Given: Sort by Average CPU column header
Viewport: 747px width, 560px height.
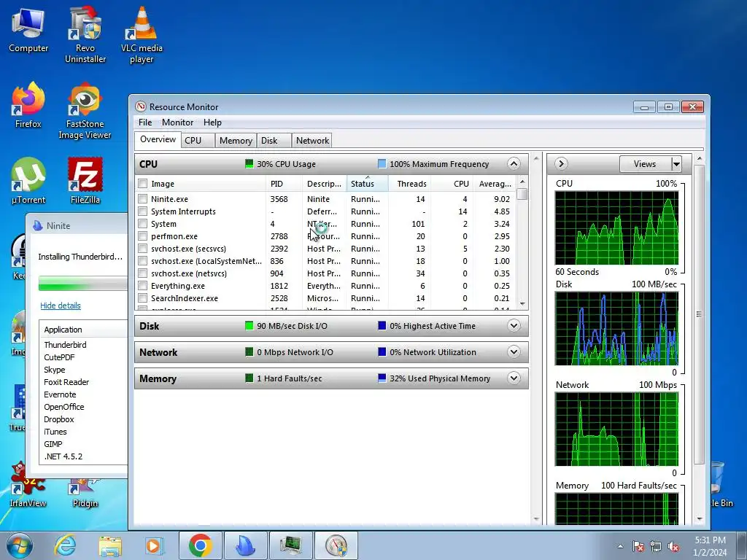Looking at the screenshot, I should [x=495, y=183].
